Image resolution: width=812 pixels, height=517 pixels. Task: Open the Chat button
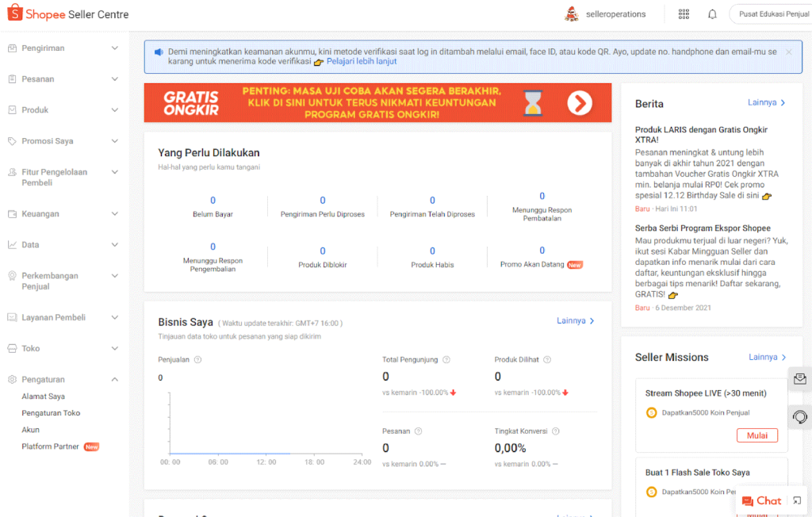click(x=761, y=501)
